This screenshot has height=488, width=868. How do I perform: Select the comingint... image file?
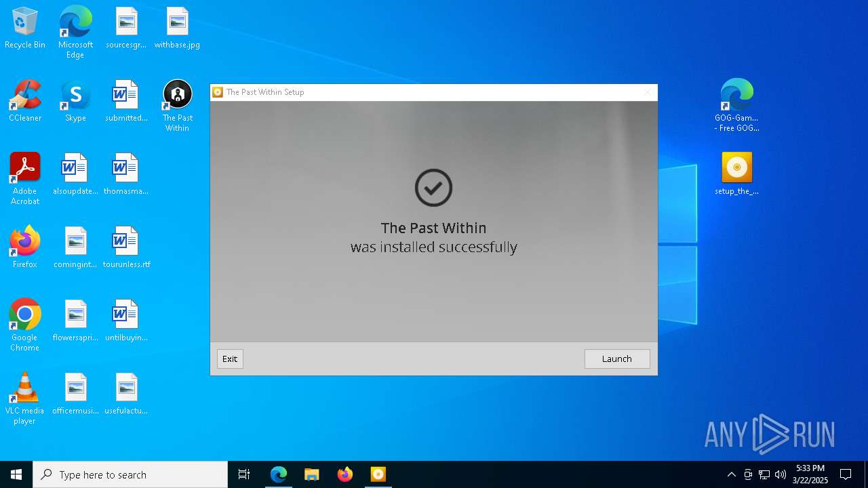[x=75, y=247]
